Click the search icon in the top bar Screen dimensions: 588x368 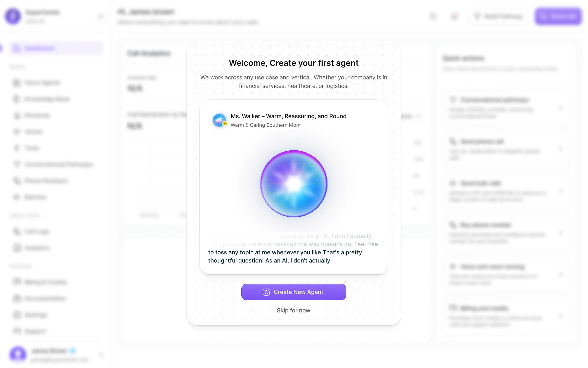(433, 16)
